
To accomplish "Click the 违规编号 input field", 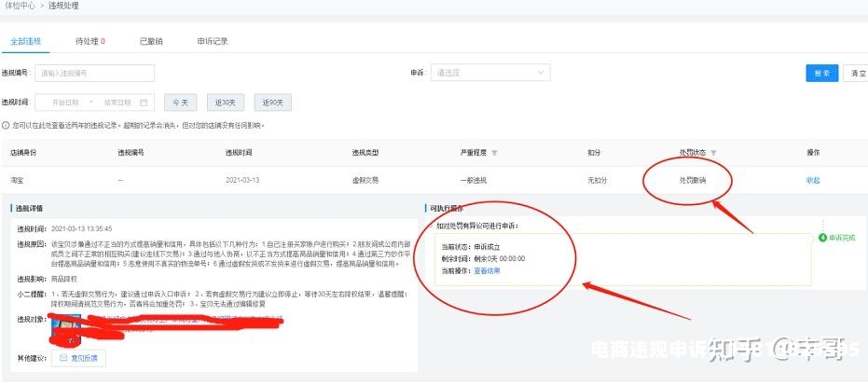I will [x=94, y=73].
